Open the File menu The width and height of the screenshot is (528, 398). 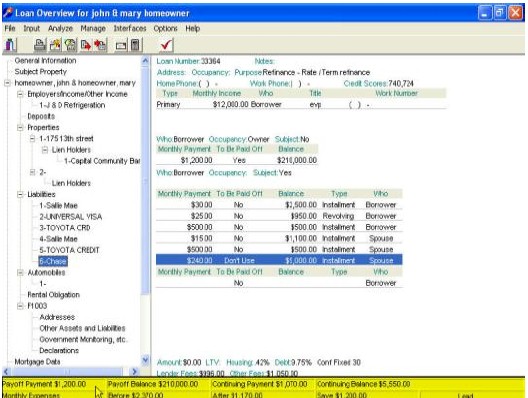(x=10, y=28)
